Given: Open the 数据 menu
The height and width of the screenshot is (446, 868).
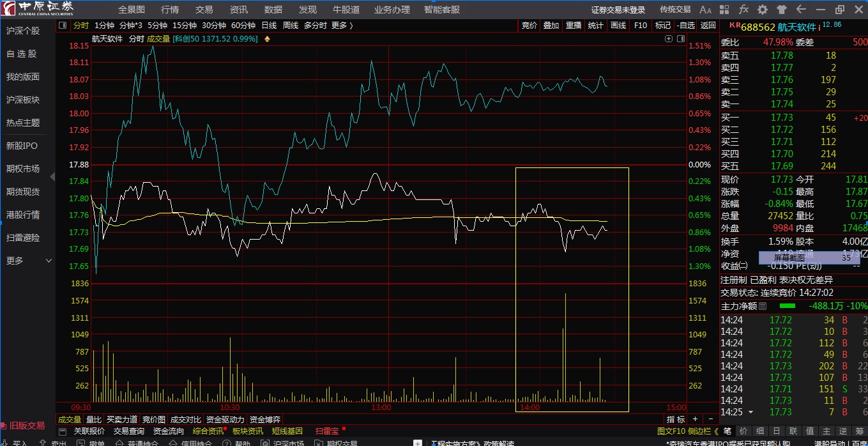Looking at the screenshot, I should pos(273,10).
